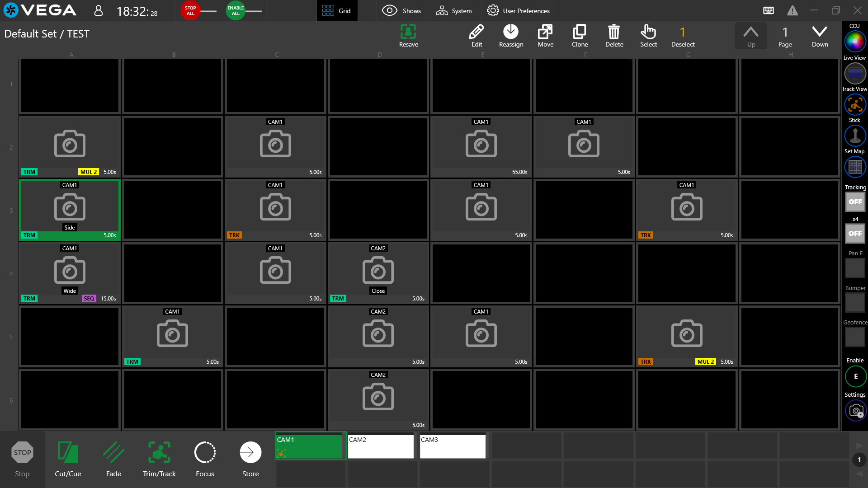
Task: Select the Clone tool
Action: pyautogui.click(x=579, y=36)
